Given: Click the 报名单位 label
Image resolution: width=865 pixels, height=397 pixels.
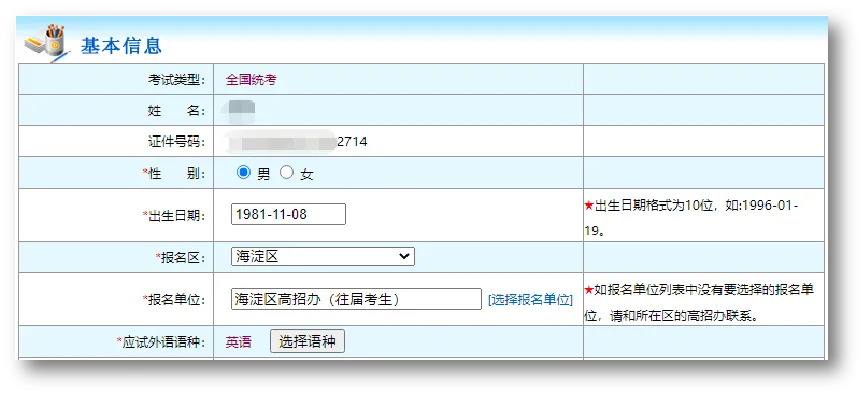Looking at the screenshot, I should (174, 300).
